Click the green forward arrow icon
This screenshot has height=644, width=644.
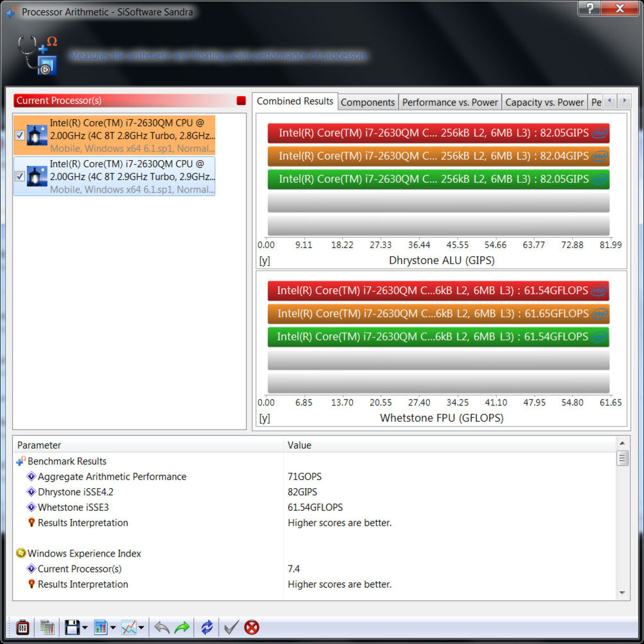point(182,627)
